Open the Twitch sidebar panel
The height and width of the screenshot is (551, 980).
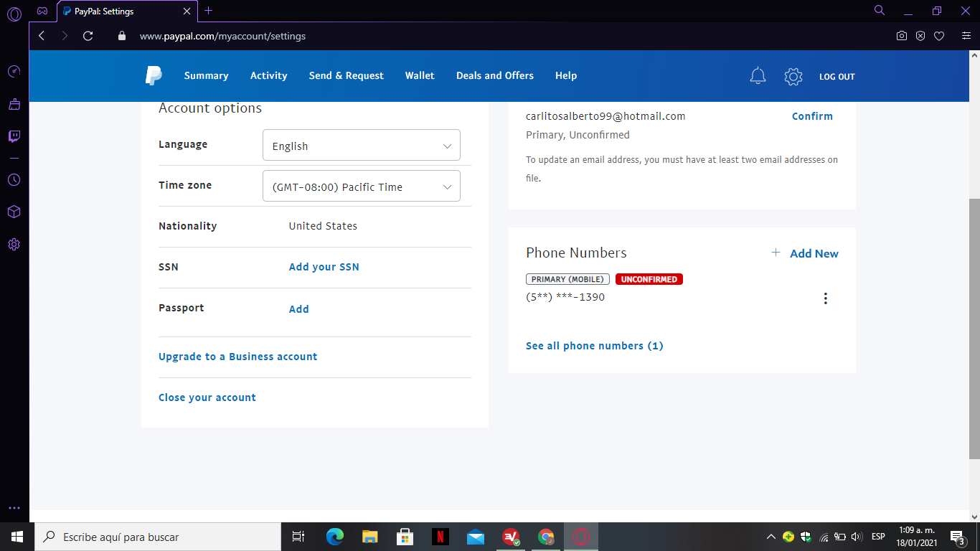tap(14, 136)
